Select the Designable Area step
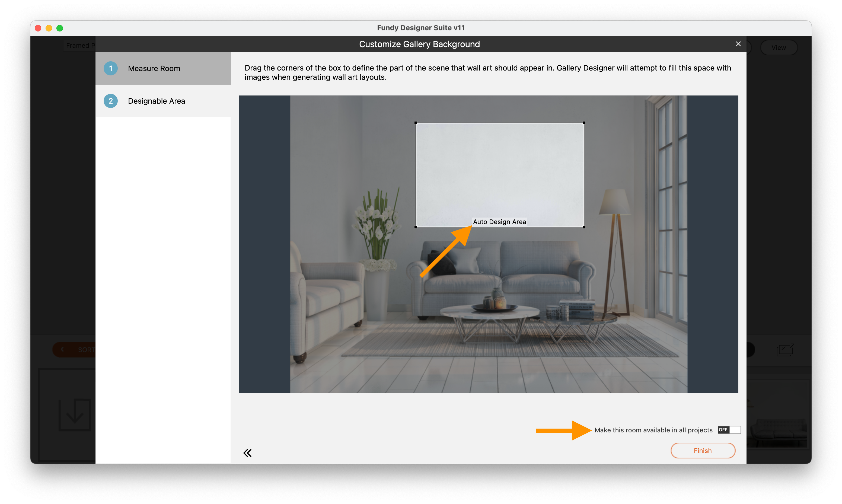This screenshot has height=504, width=842. click(163, 101)
